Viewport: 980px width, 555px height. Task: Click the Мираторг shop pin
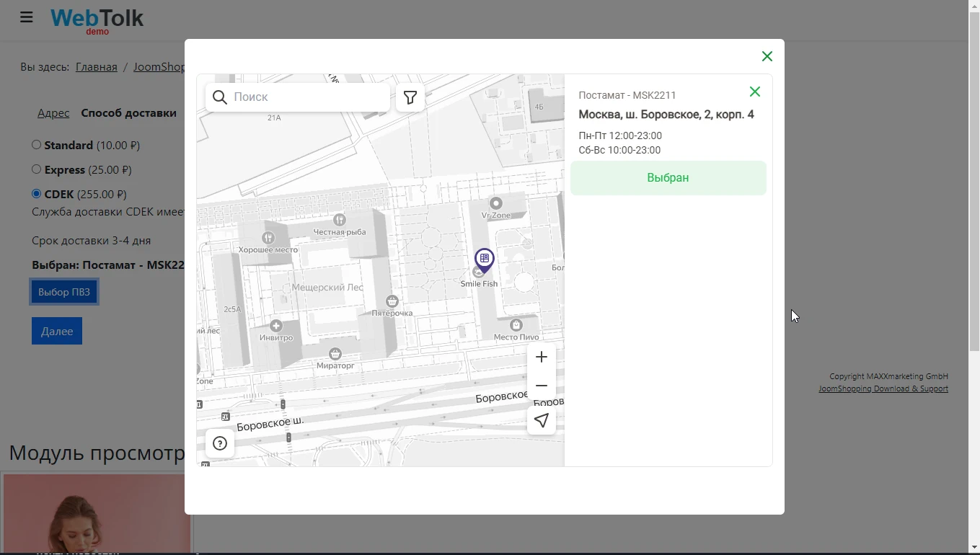tap(335, 353)
